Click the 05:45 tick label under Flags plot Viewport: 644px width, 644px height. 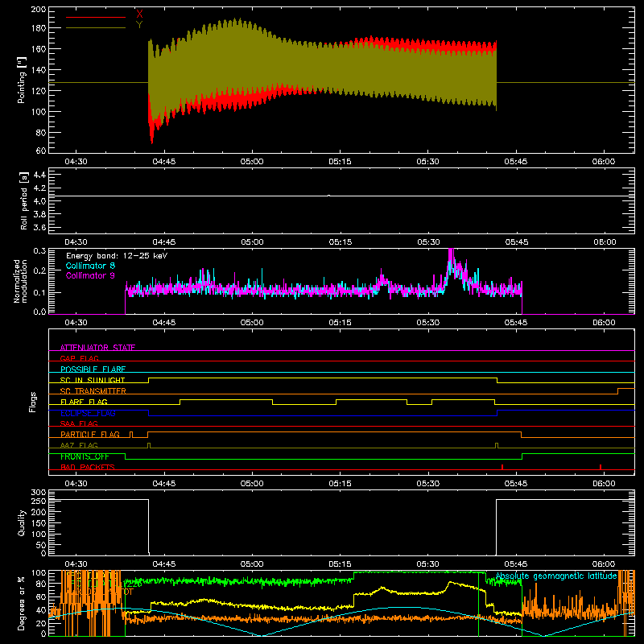coord(516,484)
